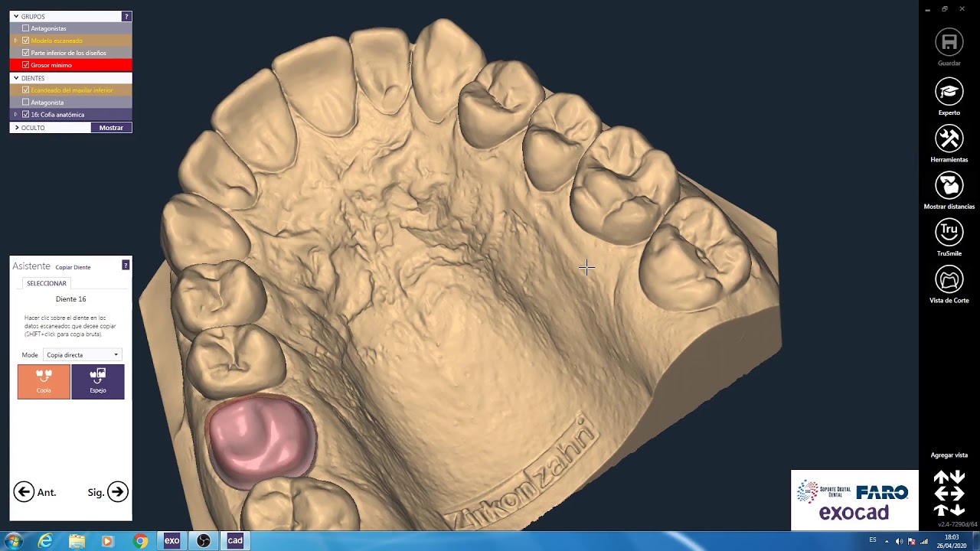The width and height of the screenshot is (980, 551).
Task: Click volume icon in system tray
Action: coord(899,541)
